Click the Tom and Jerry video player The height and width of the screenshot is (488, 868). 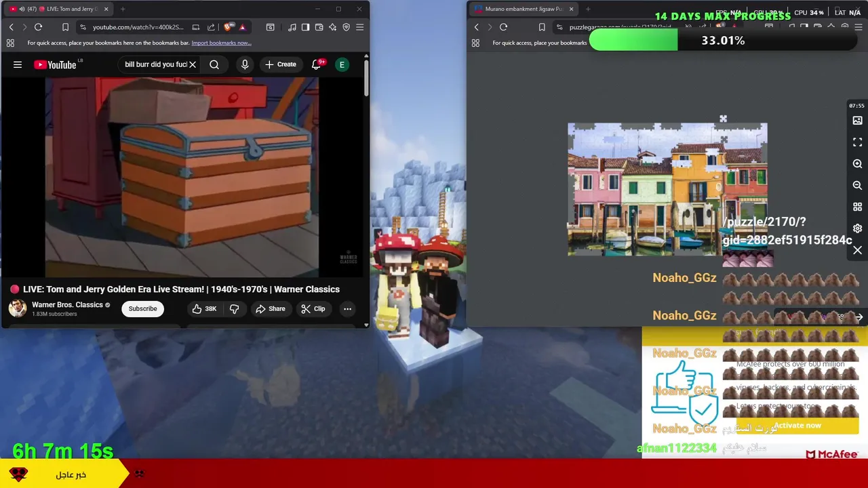182,177
